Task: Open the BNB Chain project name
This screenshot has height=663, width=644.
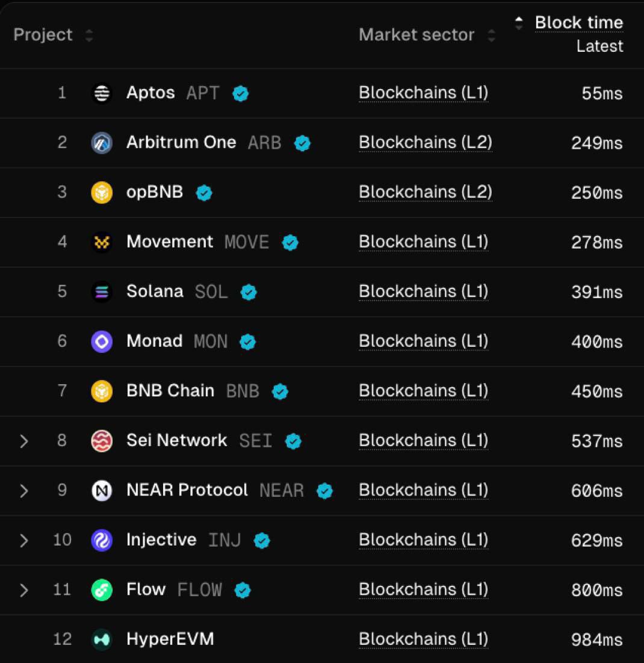Action: pos(170,391)
